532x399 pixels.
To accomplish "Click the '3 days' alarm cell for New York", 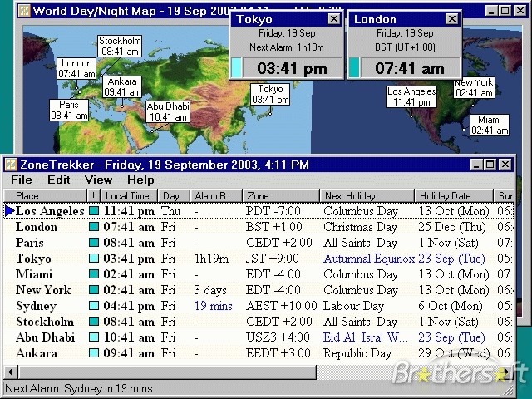I will tap(210, 290).
